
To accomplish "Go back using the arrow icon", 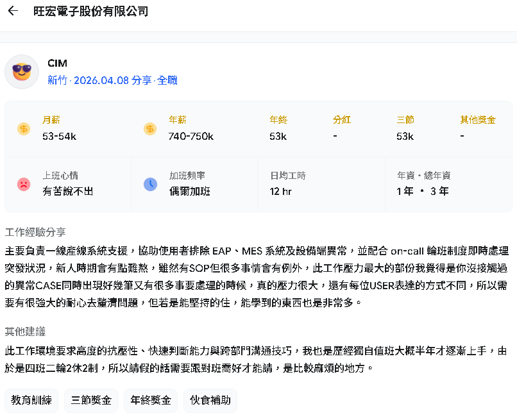I will [x=13, y=11].
